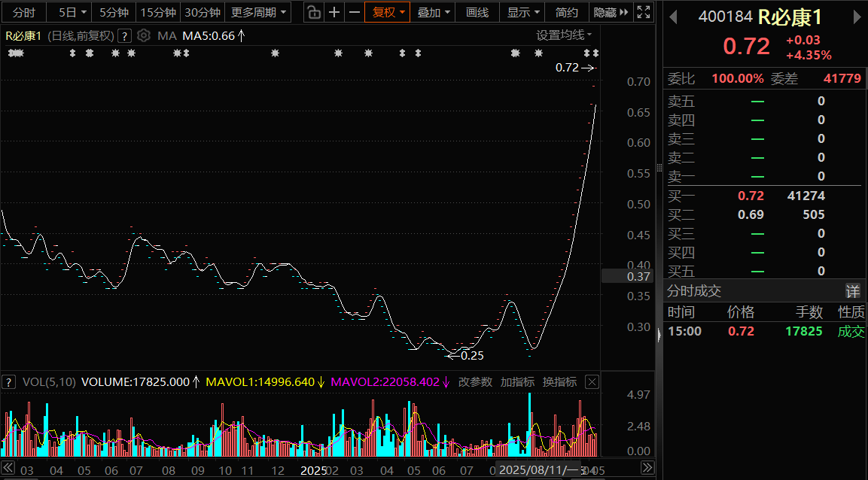Image resolution: width=868 pixels, height=480 pixels.
Task: Click the 2025 label on the time axis
Action: (313, 471)
